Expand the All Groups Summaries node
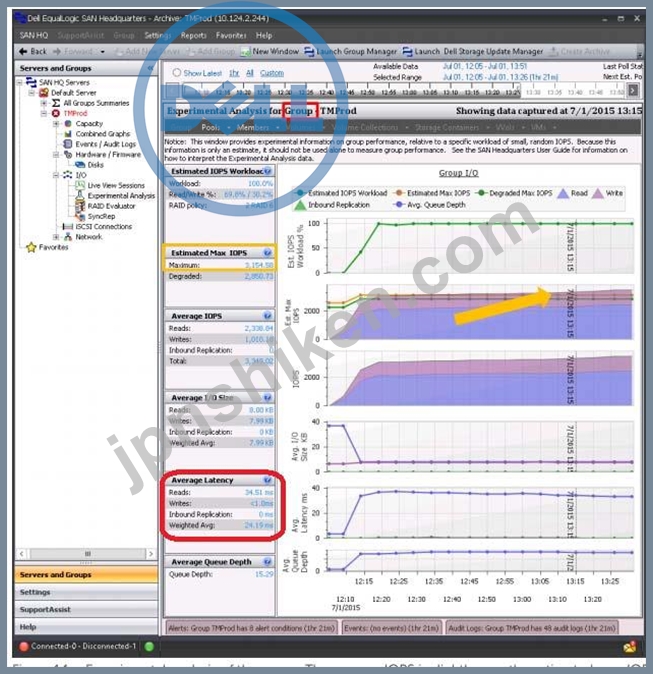The width and height of the screenshot is (653, 674). [43, 103]
